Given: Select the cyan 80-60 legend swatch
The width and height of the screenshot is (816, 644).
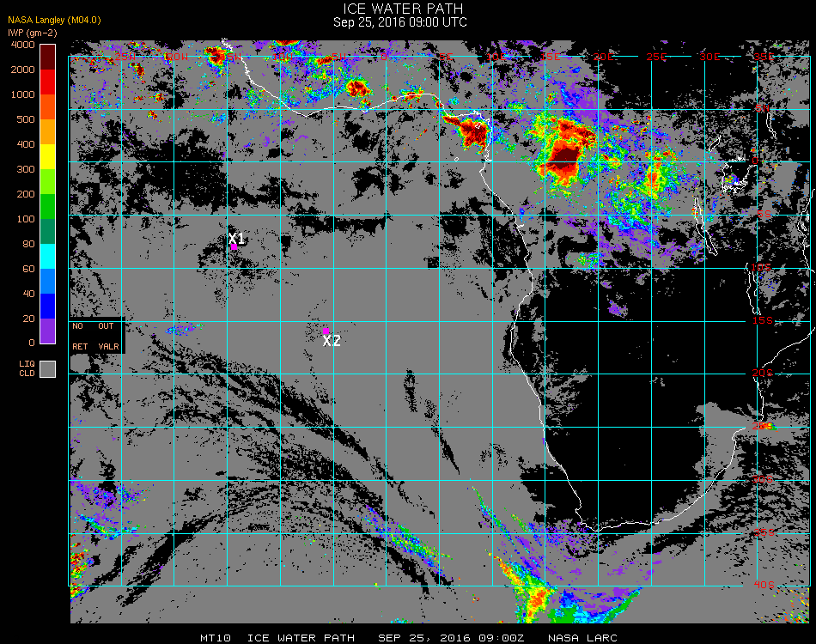Looking at the screenshot, I should tap(48, 257).
